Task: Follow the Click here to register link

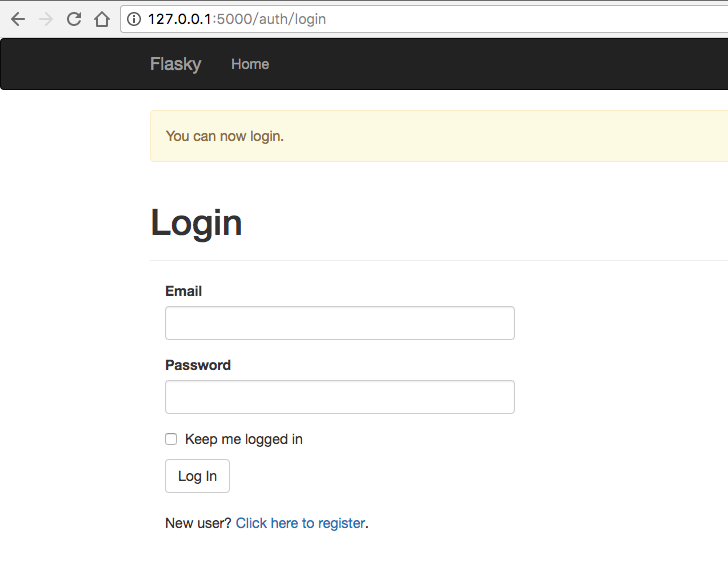Action: (x=300, y=523)
